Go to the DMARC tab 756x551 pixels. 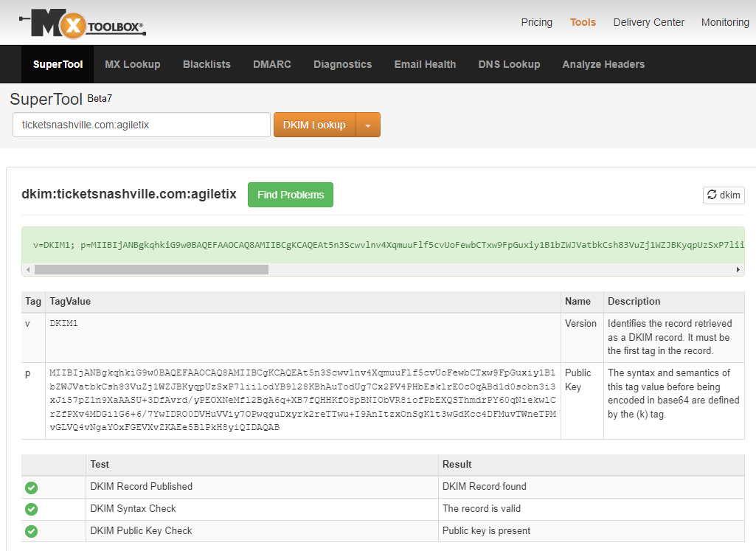pos(272,64)
